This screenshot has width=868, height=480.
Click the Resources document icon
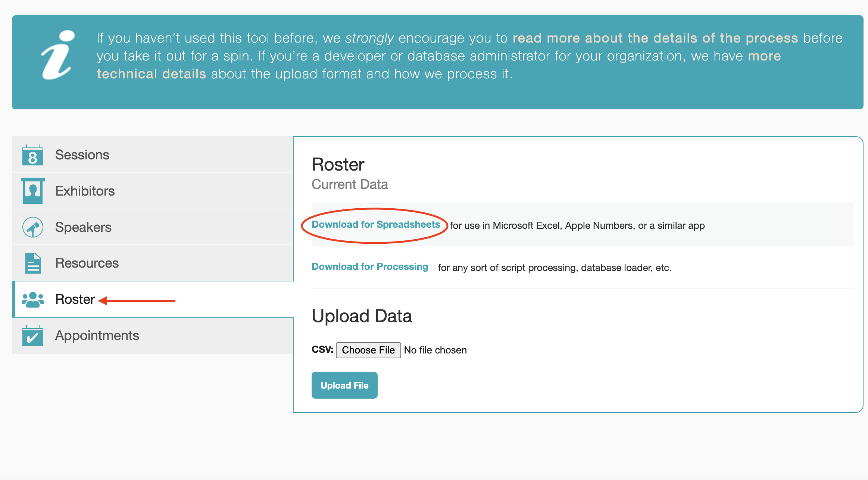pyautogui.click(x=32, y=263)
